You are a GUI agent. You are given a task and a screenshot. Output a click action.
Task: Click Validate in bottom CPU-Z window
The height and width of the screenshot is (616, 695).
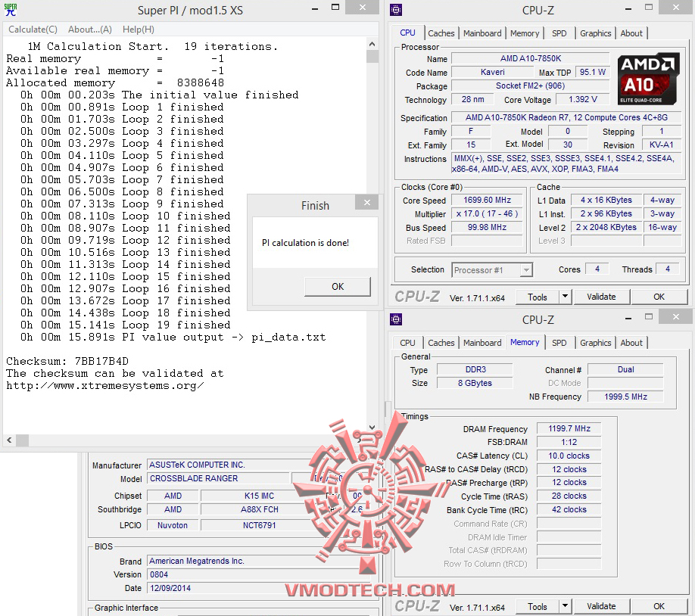click(601, 606)
